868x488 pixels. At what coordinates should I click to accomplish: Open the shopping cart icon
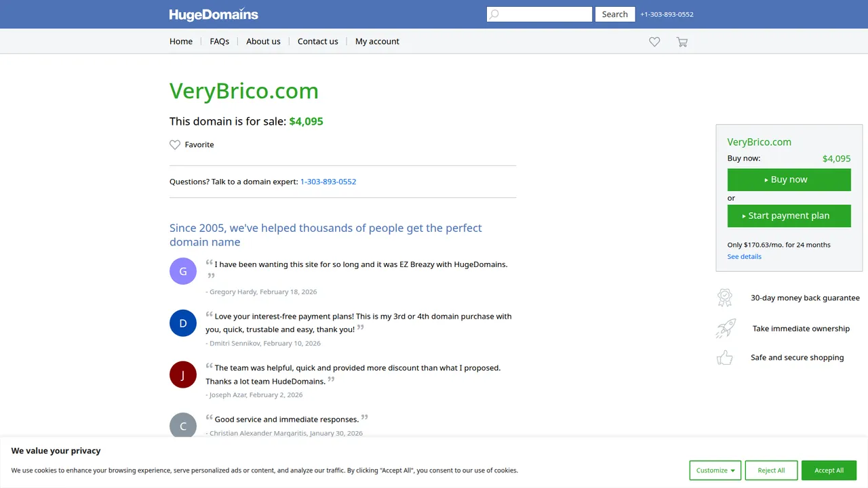pos(682,42)
